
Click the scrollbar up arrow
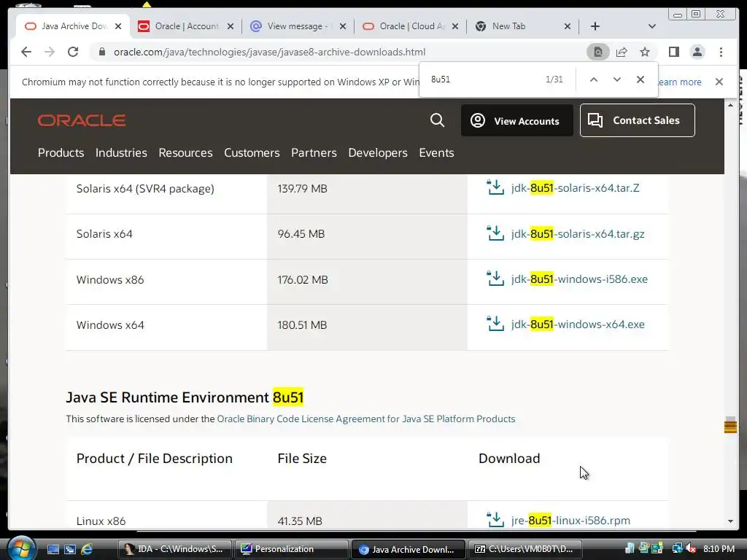pyautogui.click(x=730, y=105)
